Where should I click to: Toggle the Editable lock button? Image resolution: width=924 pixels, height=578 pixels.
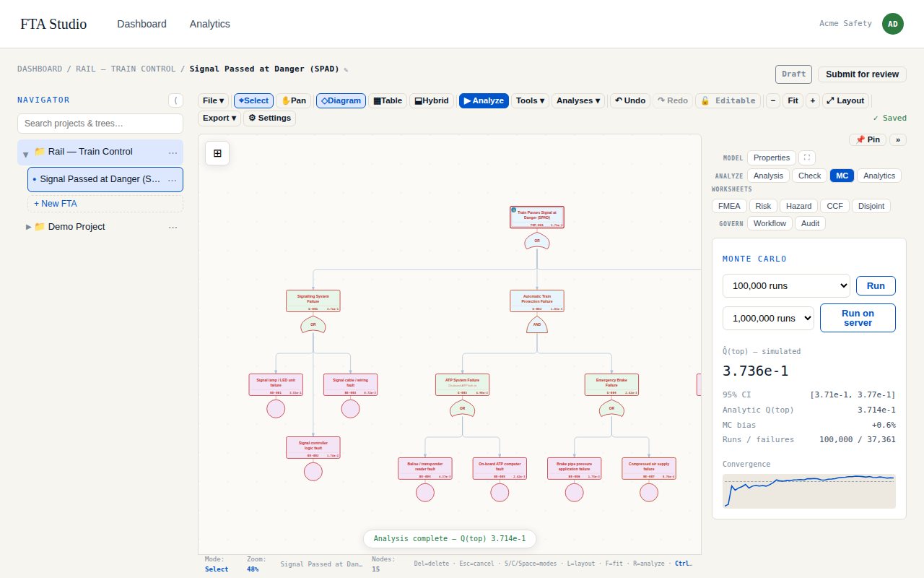(x=728, y=100)
